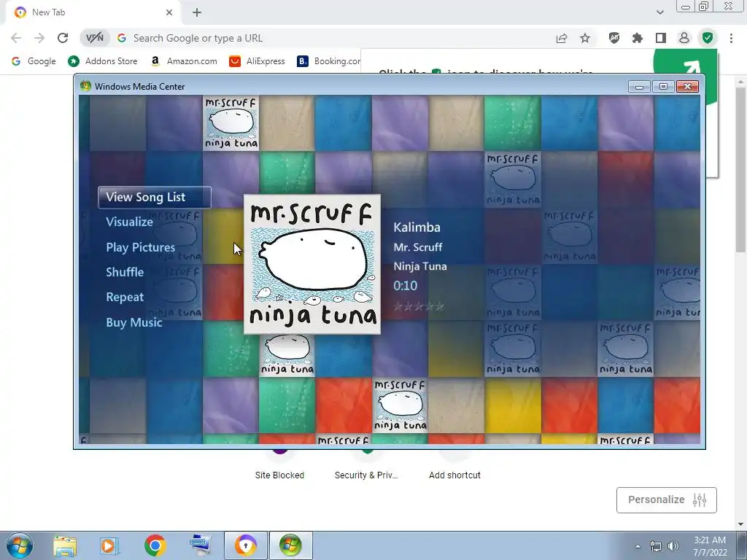Minimize the Windows Media Center window

[639, 86]
